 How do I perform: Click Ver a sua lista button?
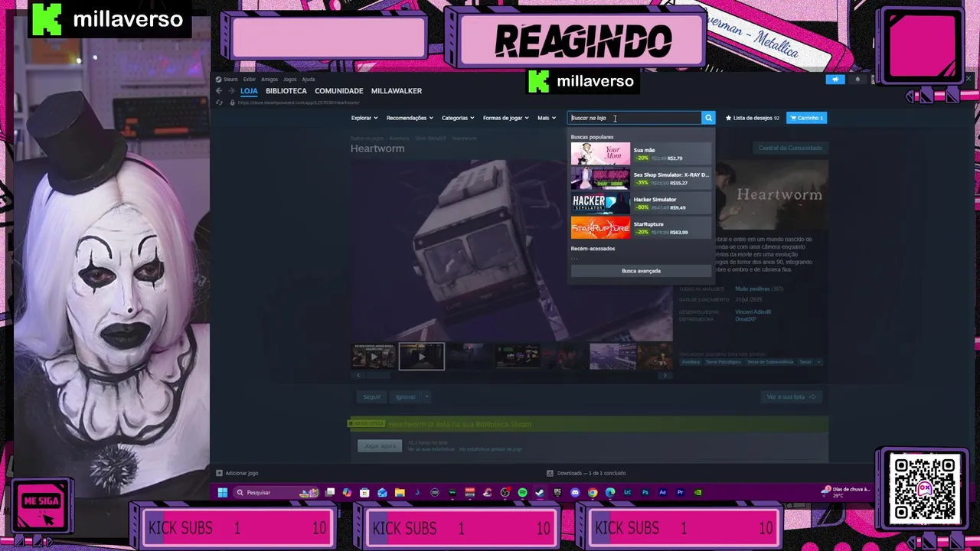(x=791, y=396)
